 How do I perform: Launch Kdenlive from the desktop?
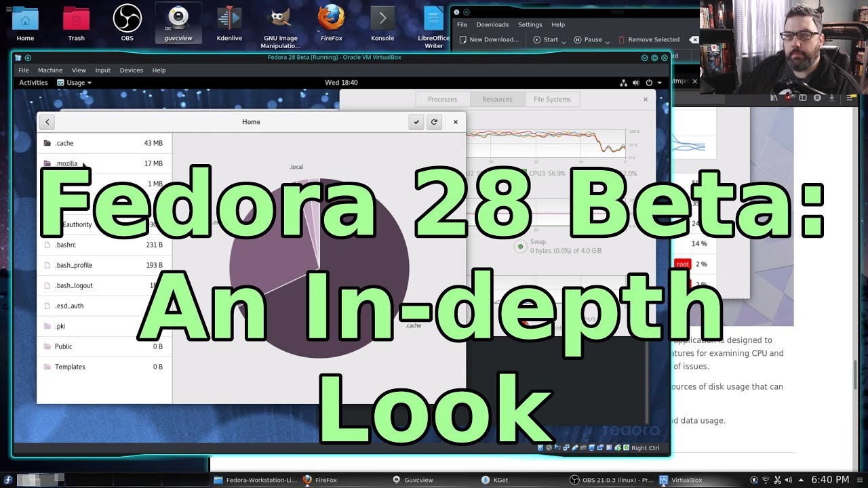click(x=229, y=24)
